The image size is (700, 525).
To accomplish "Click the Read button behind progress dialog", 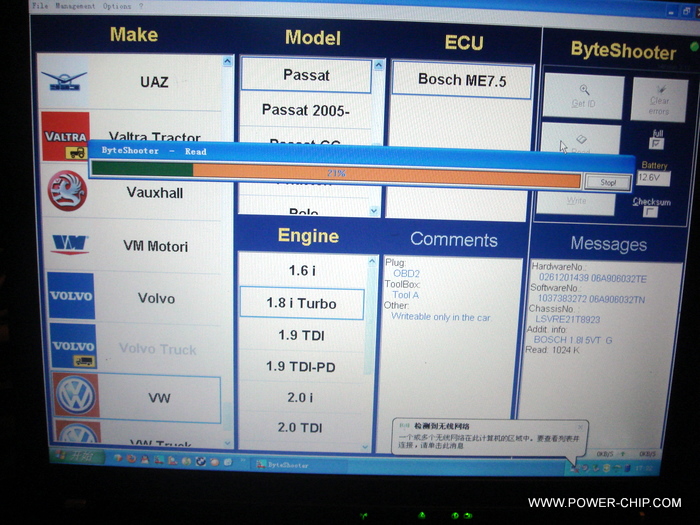I will point(580,140).
